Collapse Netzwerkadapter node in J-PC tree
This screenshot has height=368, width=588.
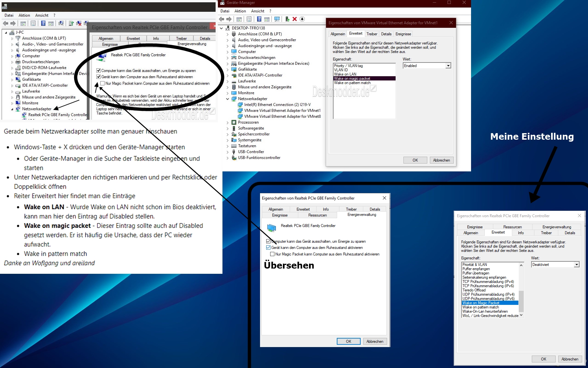pos(12,109)
